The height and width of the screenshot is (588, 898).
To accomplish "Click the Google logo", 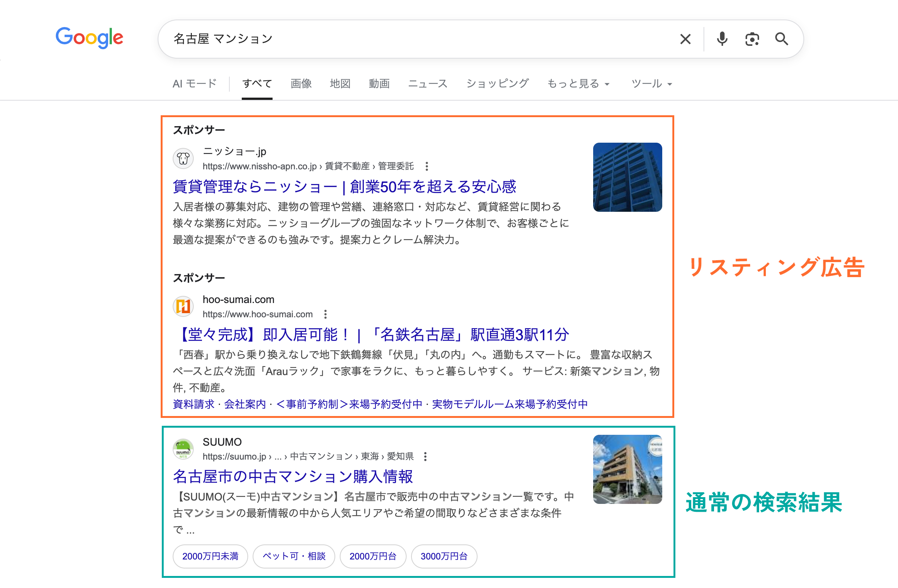I will pos(89,38).
